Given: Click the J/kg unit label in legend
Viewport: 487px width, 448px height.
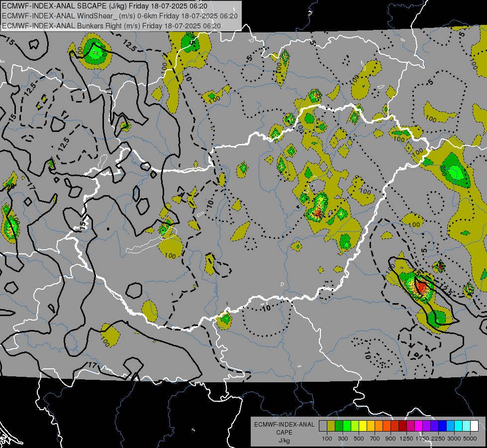Looking at the screenshot, I should point(284,441).
